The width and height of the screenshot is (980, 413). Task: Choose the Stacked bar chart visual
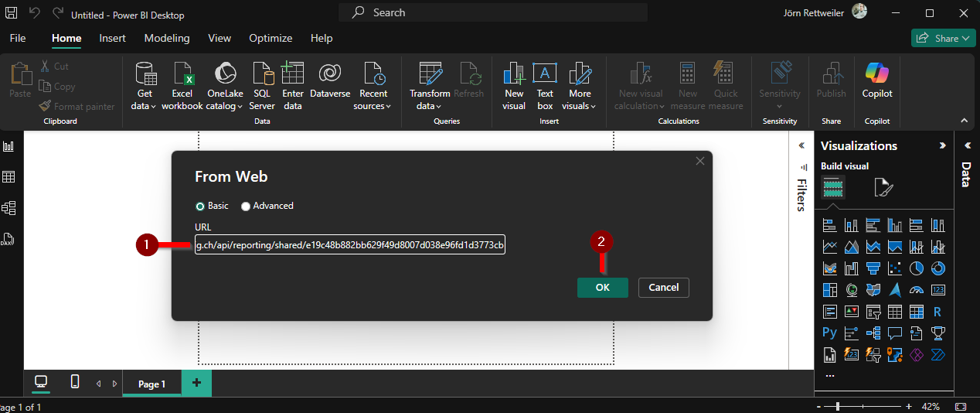click(x=830, y=226)
